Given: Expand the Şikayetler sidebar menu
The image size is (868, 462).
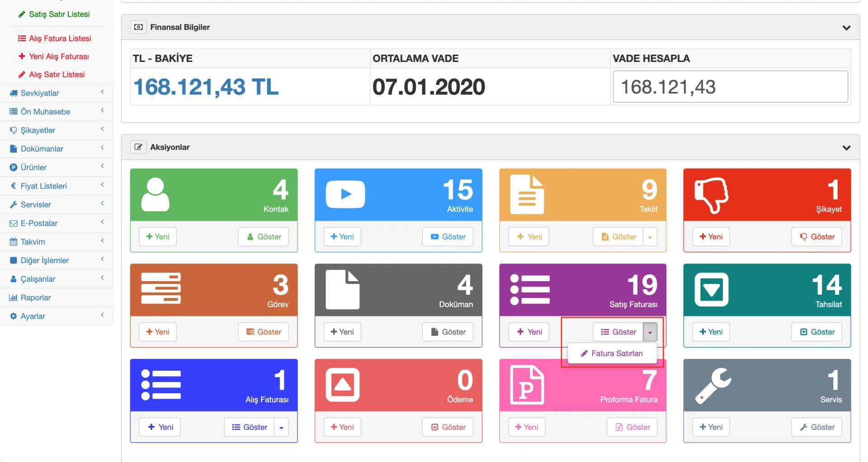Looking at the screenshot, I should click(56, 130).
